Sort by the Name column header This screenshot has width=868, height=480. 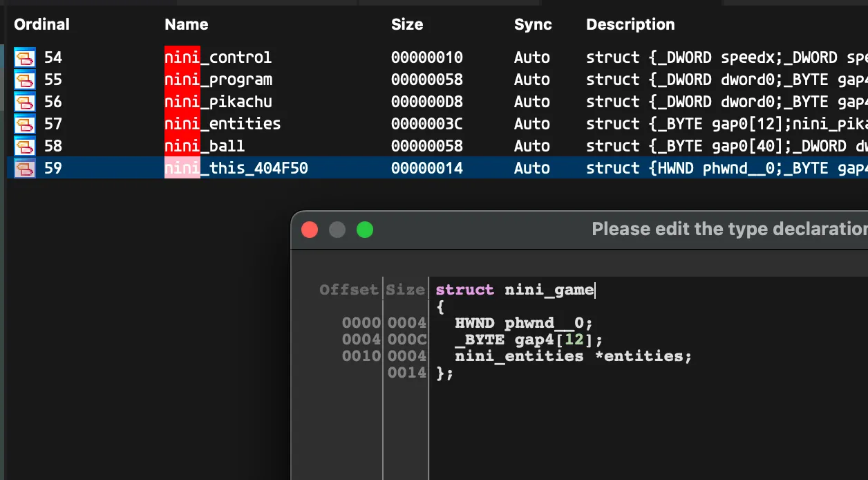tap(187, 24)
